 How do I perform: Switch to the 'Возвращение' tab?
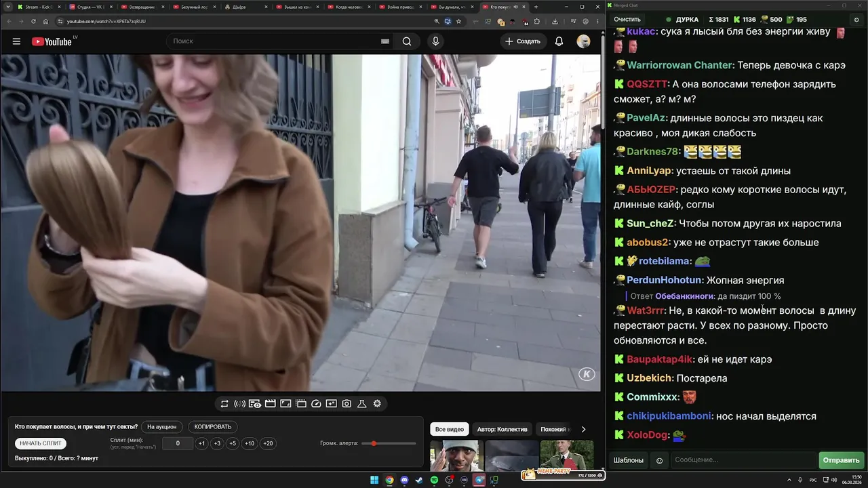pos(142,7)
